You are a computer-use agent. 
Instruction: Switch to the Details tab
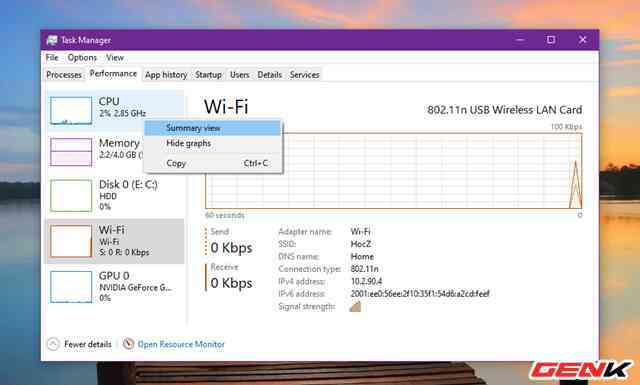tap(269, 75)
